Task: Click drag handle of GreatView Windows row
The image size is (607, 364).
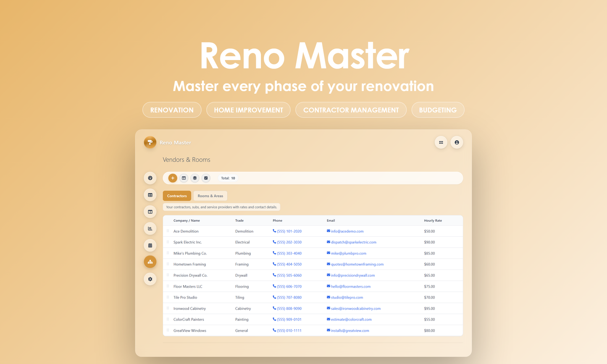Action: coord(168,330)
